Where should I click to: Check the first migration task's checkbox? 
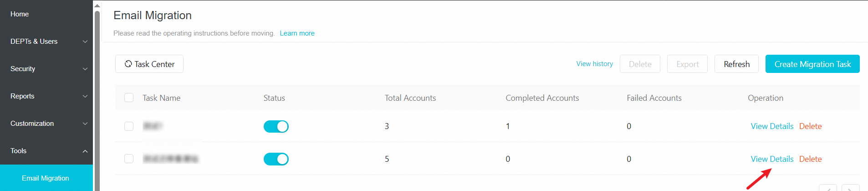(129, 126)
